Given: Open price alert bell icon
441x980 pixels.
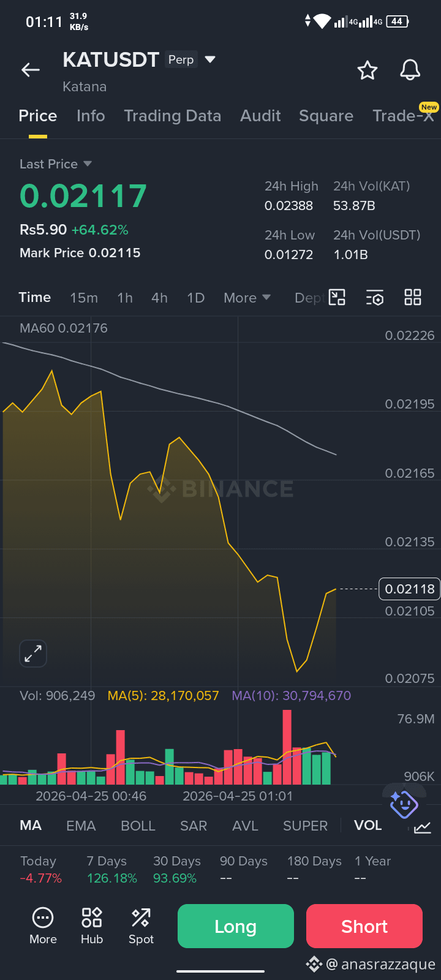Looking at the screenshot, I should pos(410,70).
